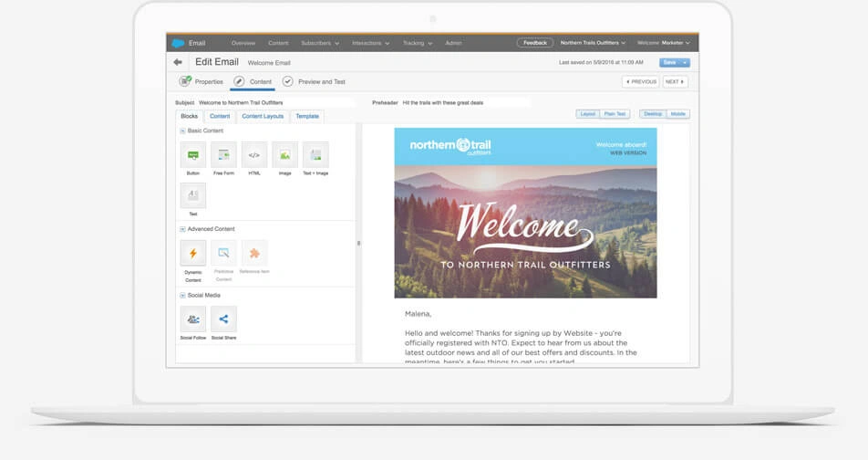
Task: Open the Save button dropdown arrow
Action: pos(685,63)
